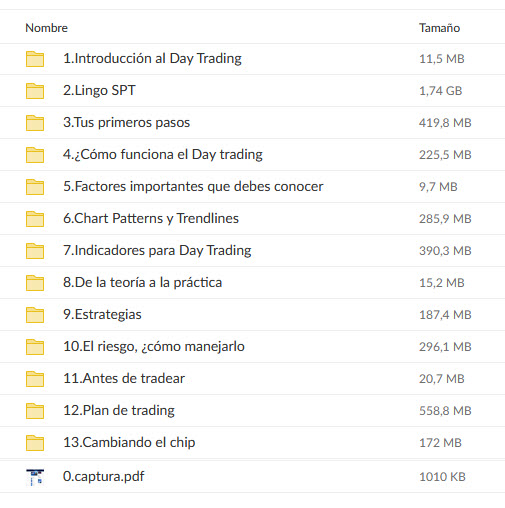Open the 0.captura.pdf file name

point(104,477)
